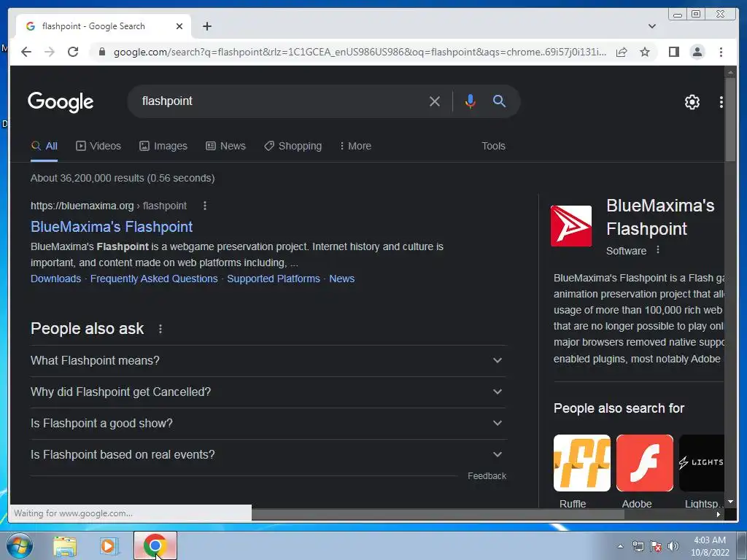This screenshot has height=560, width=747.
Task: Open the Windows Start menu
Action: click(19, 546)
